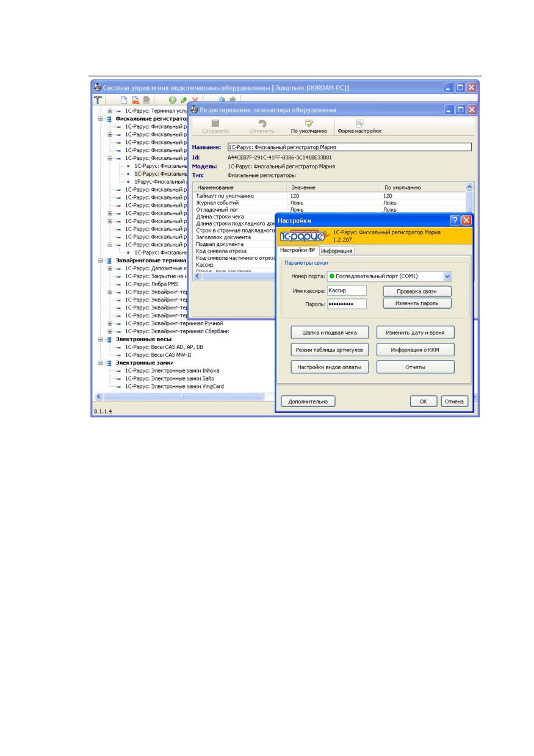Select 'Весы CAS AD, AP, DB' tree item
The width and height of the screenshot is (534, 756).
(164, 347)
